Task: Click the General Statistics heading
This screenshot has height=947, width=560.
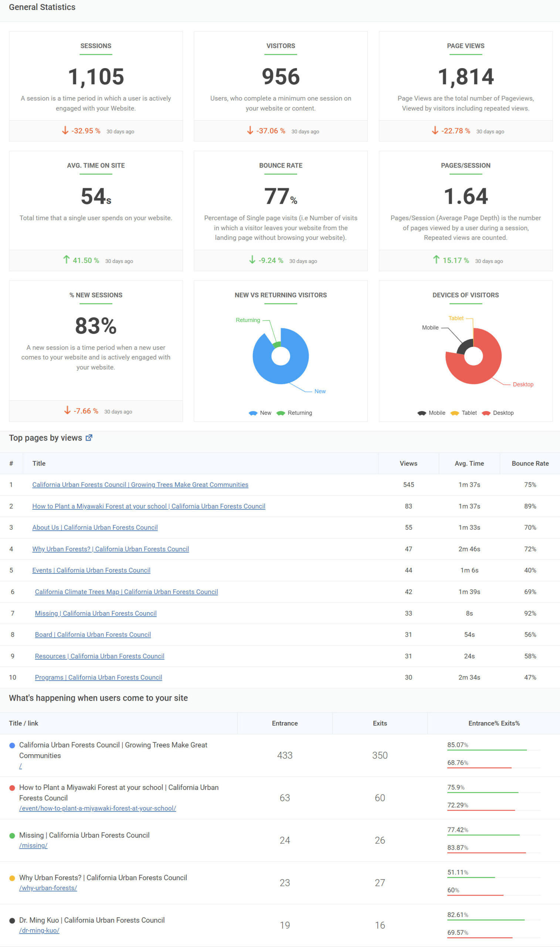Action: click(x=42, y=7)
